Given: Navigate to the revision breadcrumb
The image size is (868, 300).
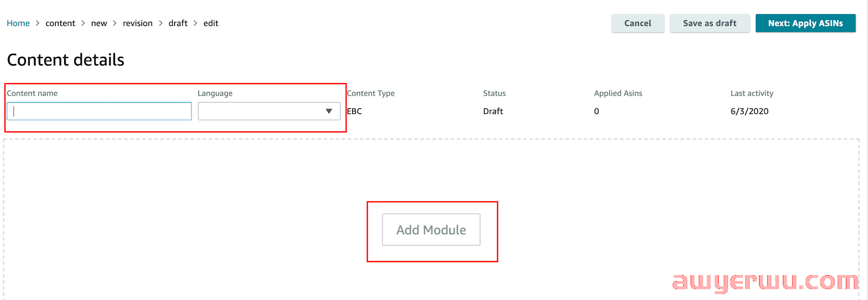Looking at the screenshot, I should point(137,23).
